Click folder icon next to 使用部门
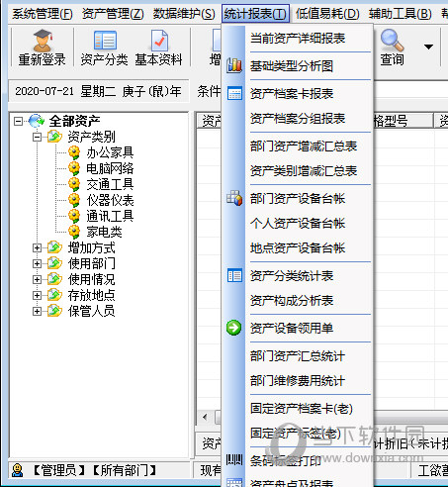The height and width of the screenshot is (487, 448). pyautogui.click(x=54, y=263)
